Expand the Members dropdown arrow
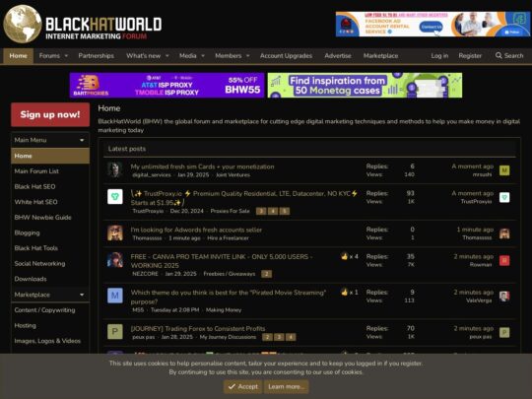 coord(247,55)
